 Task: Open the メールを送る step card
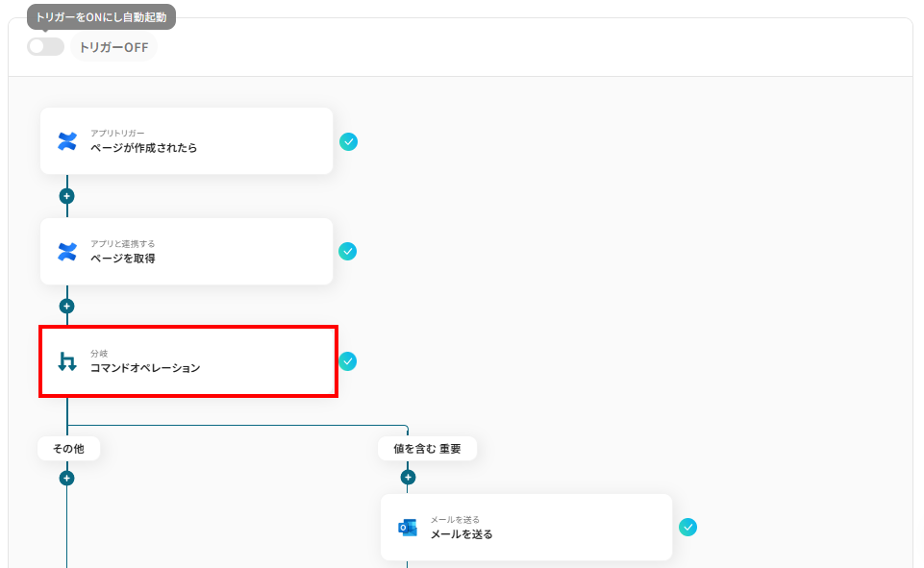(526, 528)
